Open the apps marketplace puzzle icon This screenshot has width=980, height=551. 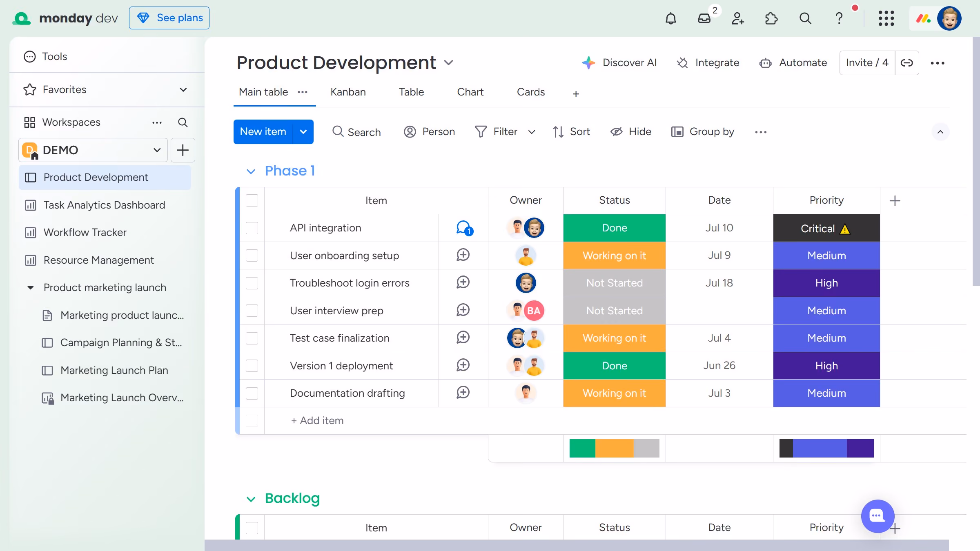[x=771, y=18]
